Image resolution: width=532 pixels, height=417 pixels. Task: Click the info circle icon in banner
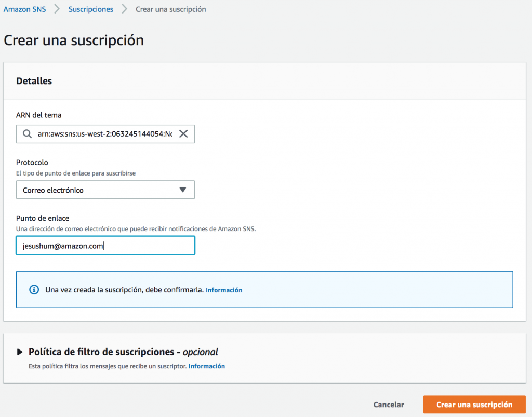pos(34,290)
